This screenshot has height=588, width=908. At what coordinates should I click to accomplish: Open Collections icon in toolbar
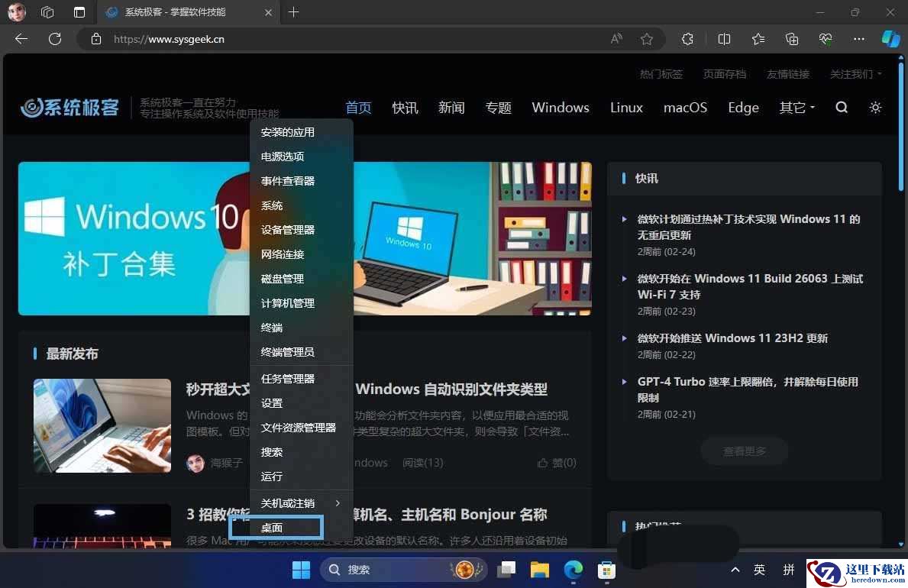(792, 39)
